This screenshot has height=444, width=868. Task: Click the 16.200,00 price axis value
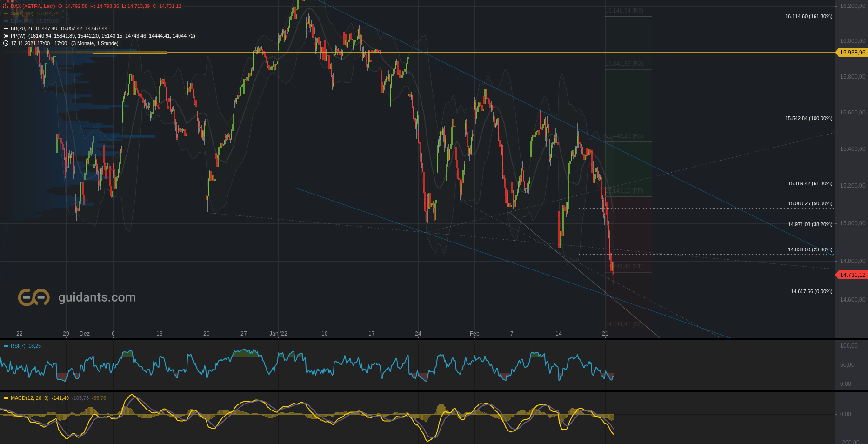point(853,6)
